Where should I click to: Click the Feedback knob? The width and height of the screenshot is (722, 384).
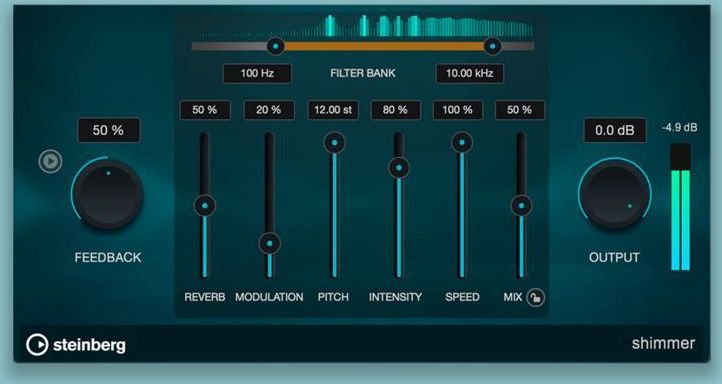(x=108, y=195)
